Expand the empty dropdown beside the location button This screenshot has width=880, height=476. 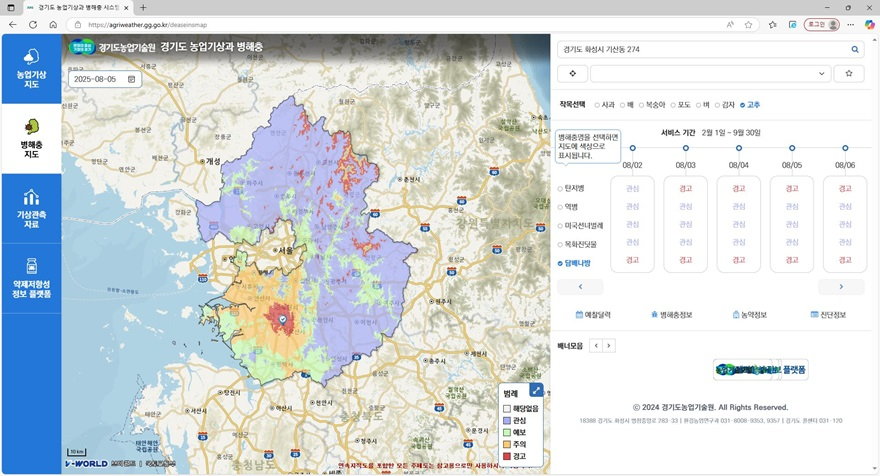(711, 74)
